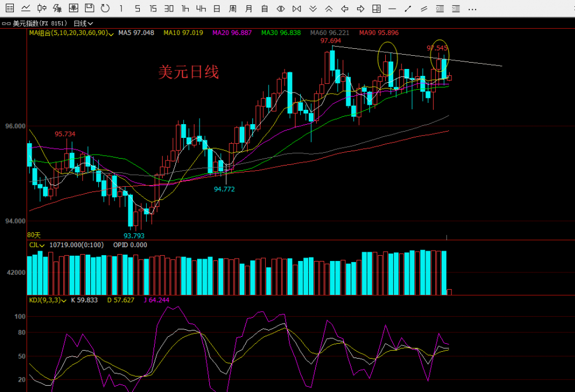Click the 95.734 price label
Screen dimensions: 575x392
65,134
